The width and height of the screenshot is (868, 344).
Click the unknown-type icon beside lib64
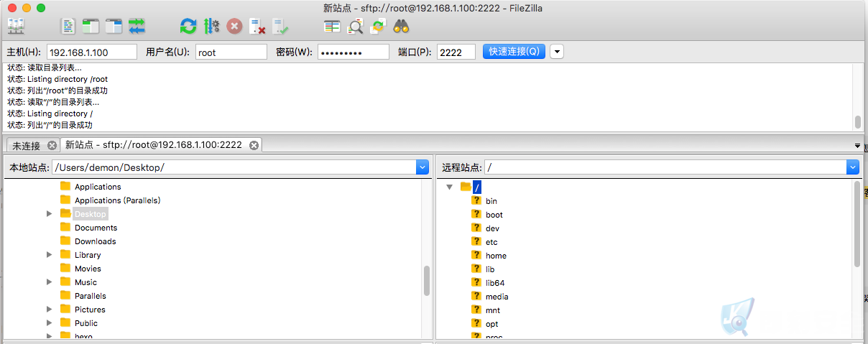(x=476, y=282)
